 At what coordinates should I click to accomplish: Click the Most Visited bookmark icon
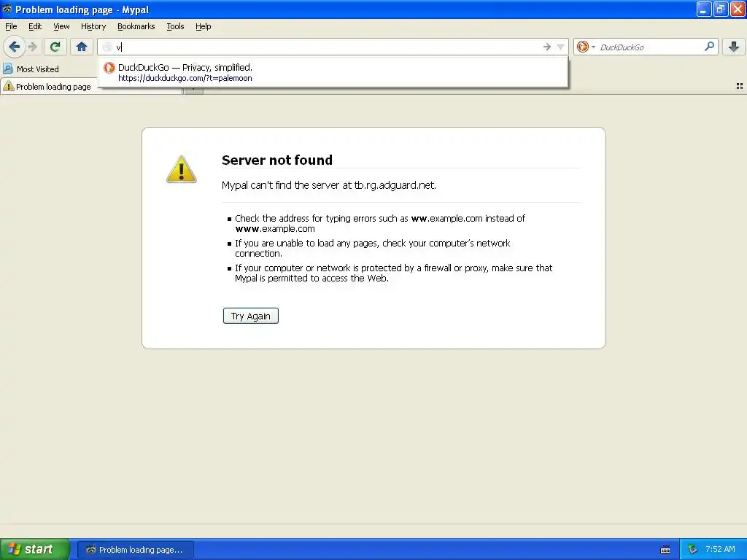click(8, 69)
